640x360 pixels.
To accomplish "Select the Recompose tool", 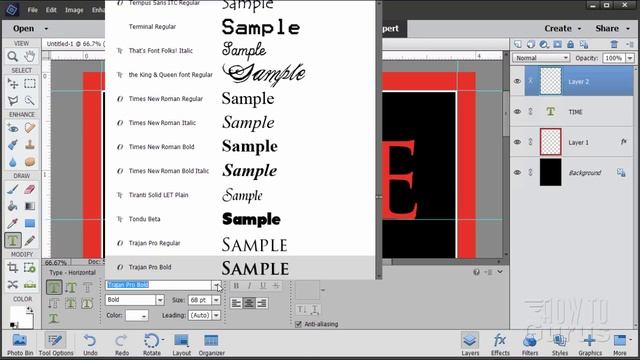I will pos(29,268).
